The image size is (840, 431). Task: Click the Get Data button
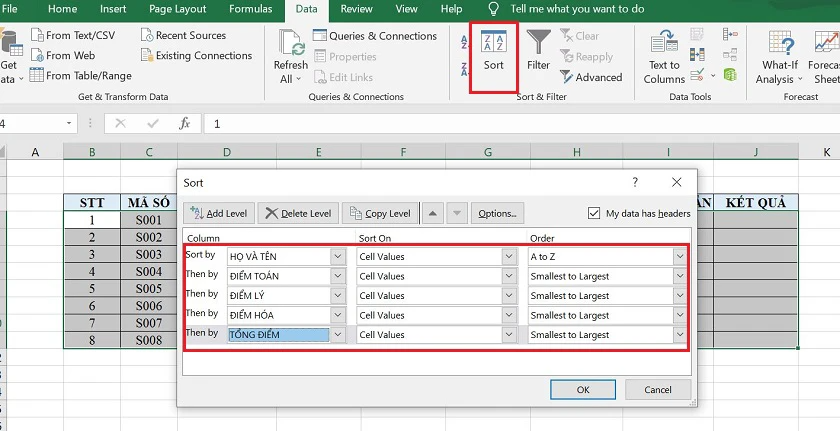[x=11, y=56]
